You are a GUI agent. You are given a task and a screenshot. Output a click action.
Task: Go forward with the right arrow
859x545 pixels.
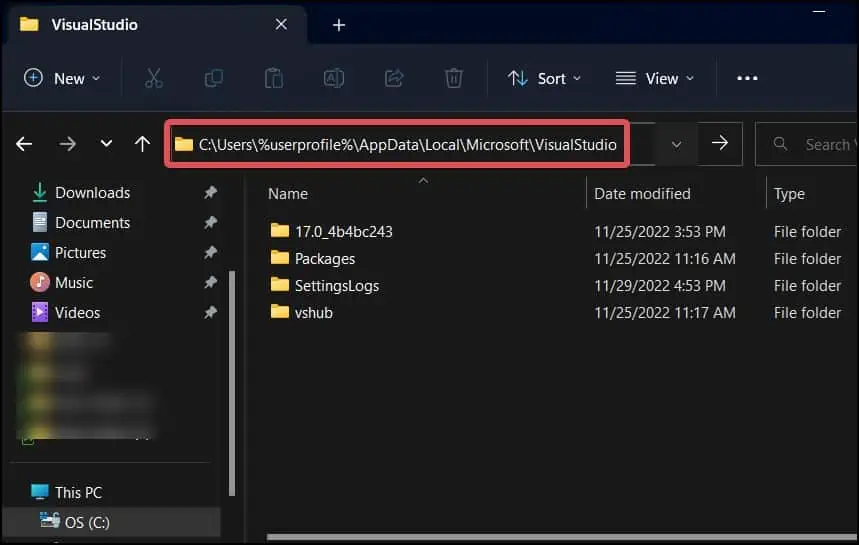(67, 144)
